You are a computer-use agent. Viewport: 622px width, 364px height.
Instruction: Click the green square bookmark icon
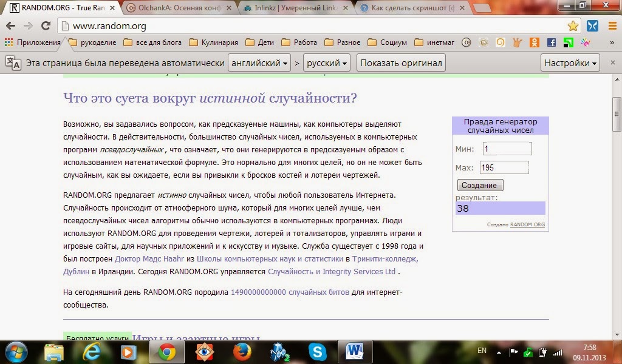(x=569, y=42)
